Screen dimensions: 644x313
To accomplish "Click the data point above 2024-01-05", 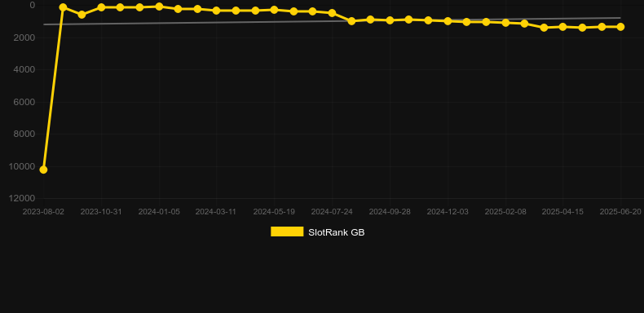I will coord(159,7).
